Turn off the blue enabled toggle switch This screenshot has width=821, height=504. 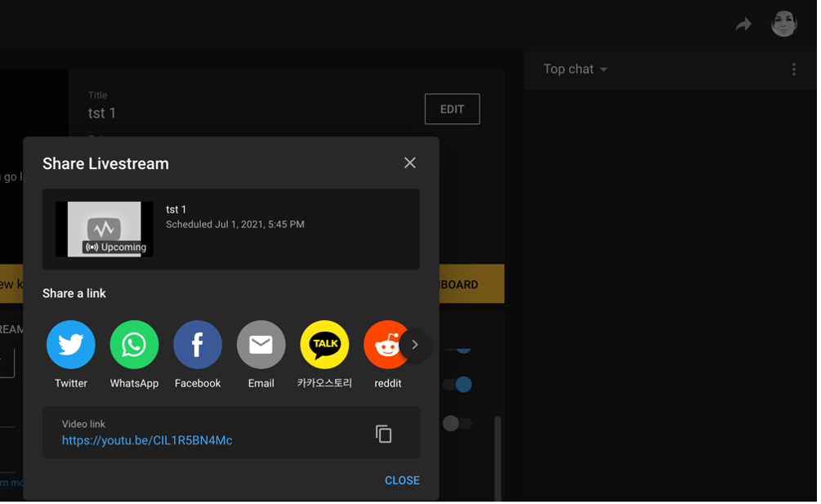click(x=461, y=384)
